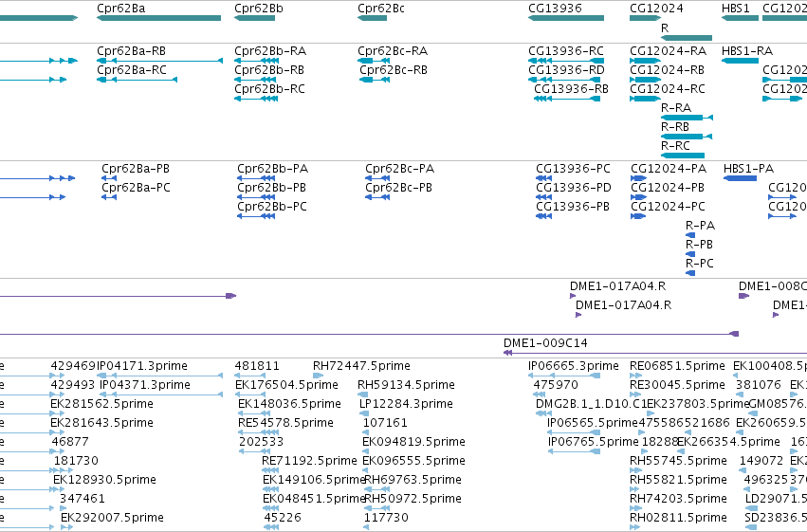Select the Cpr62Bb gene label
This screenshot has width=807, height=532.
[258, 9]
